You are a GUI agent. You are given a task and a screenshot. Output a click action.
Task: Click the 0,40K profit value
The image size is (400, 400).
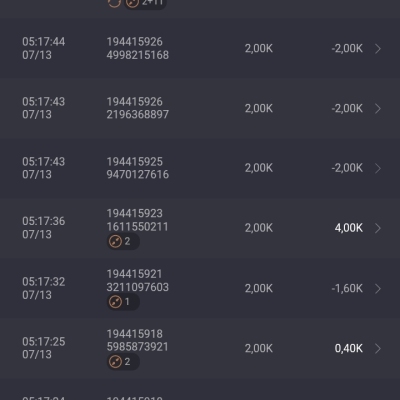[349, 348]
